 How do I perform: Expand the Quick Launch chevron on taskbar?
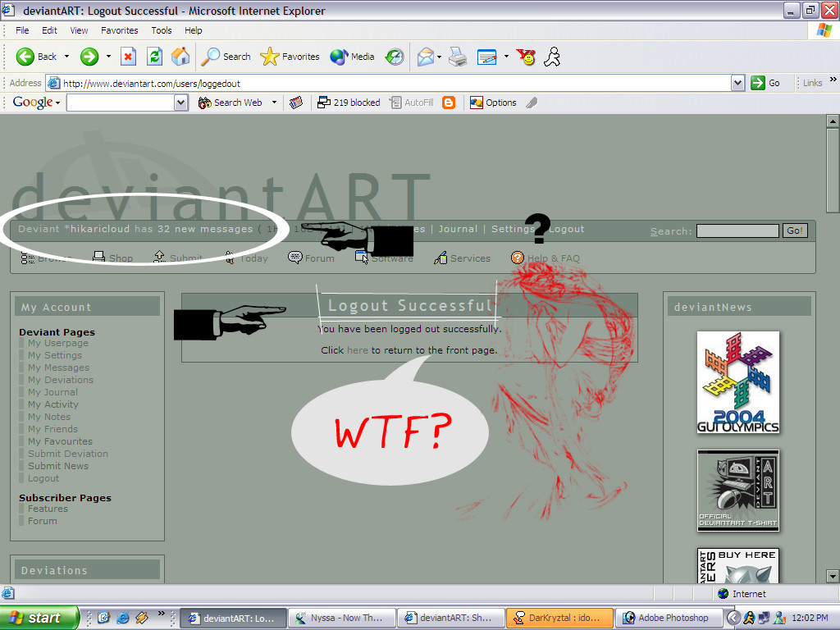click(162, 614)
